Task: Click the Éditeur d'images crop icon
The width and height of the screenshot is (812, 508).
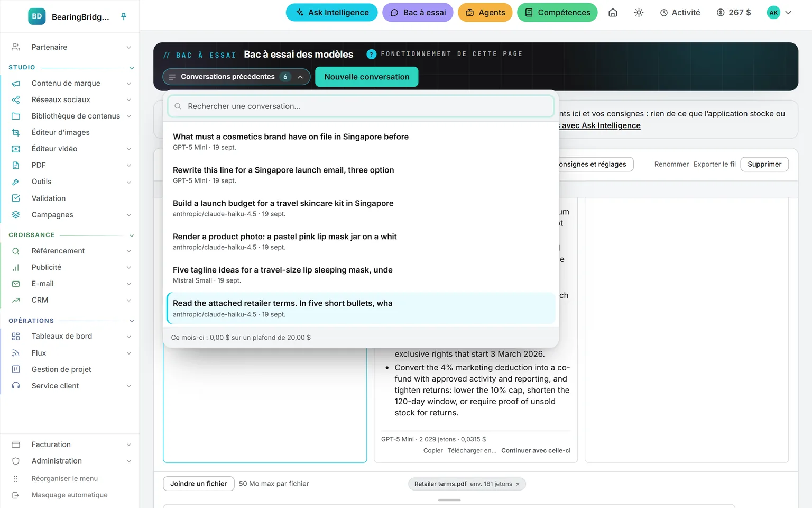Action: tap(16, 133)
